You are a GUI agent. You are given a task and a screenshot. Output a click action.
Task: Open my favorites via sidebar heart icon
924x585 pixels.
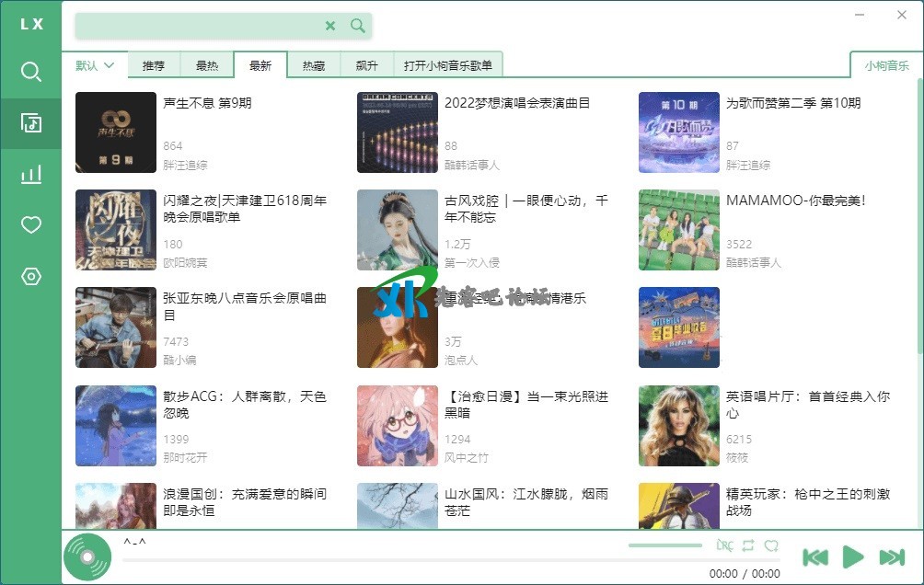[31, 225]
